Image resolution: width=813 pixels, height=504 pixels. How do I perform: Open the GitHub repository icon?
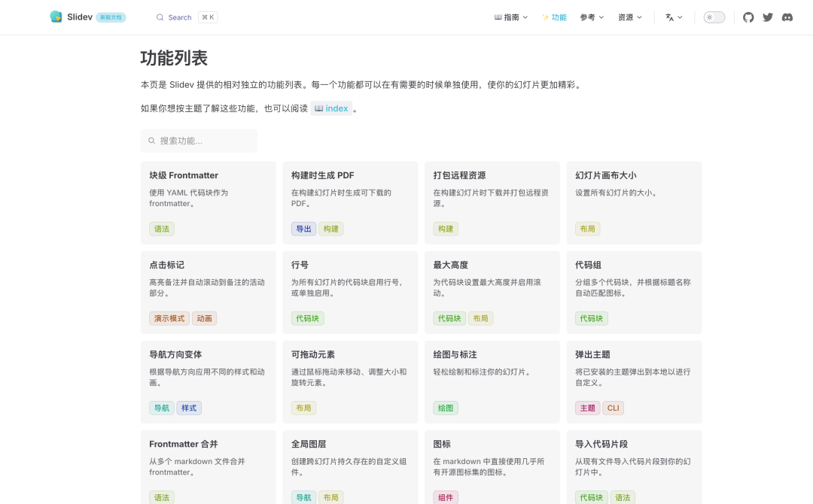(748, 17)
